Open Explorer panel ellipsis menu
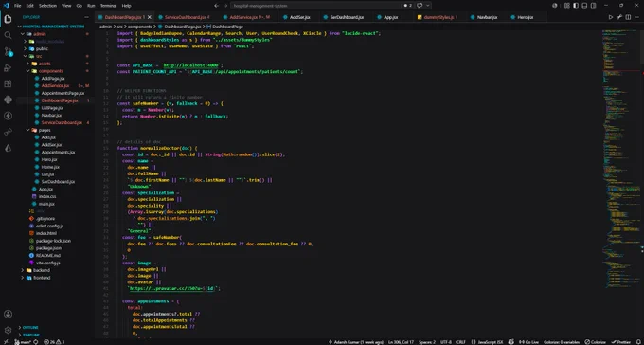Screen dimensions: 644x345 pos(87,17)
